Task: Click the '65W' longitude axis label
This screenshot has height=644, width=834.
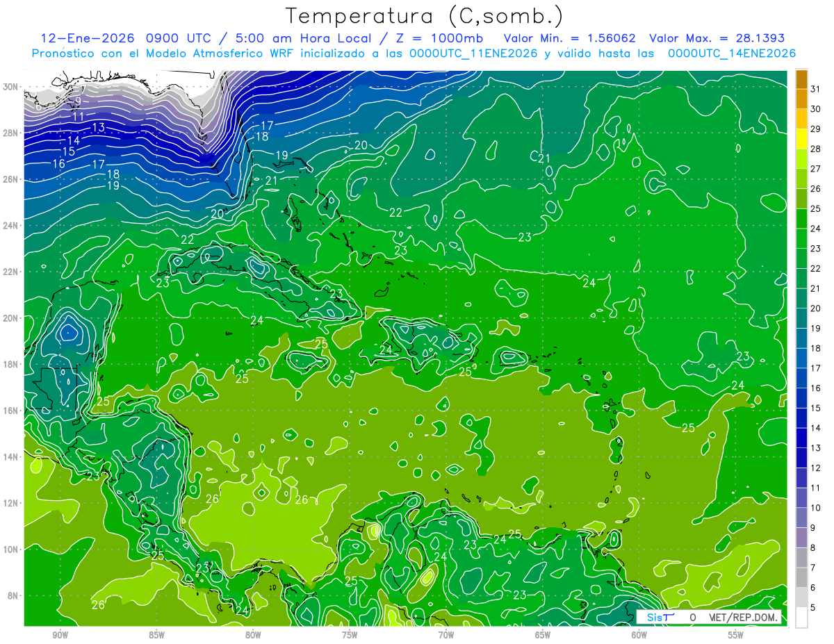Action: (x=543, y=635)
